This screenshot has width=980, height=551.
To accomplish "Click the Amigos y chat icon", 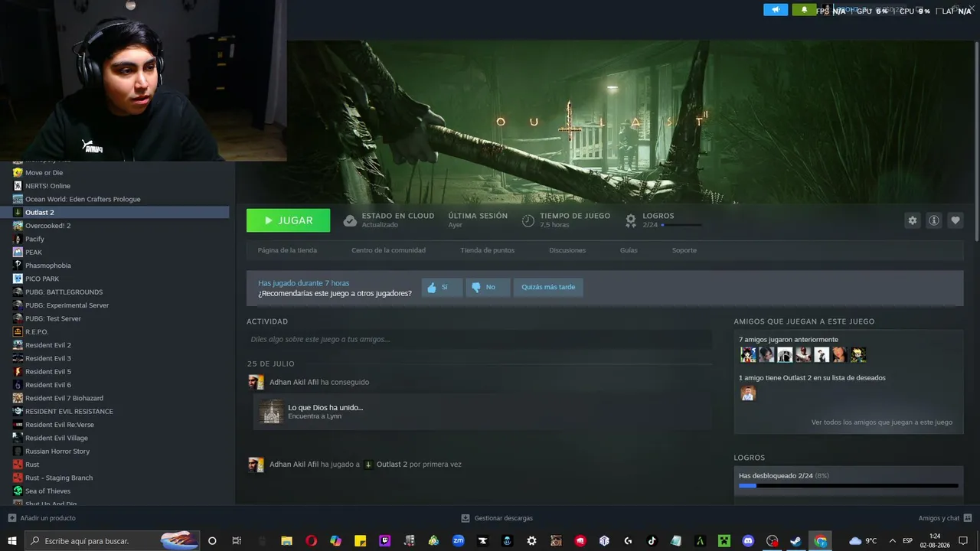I will pyautogui.click(x=968, y=518).
